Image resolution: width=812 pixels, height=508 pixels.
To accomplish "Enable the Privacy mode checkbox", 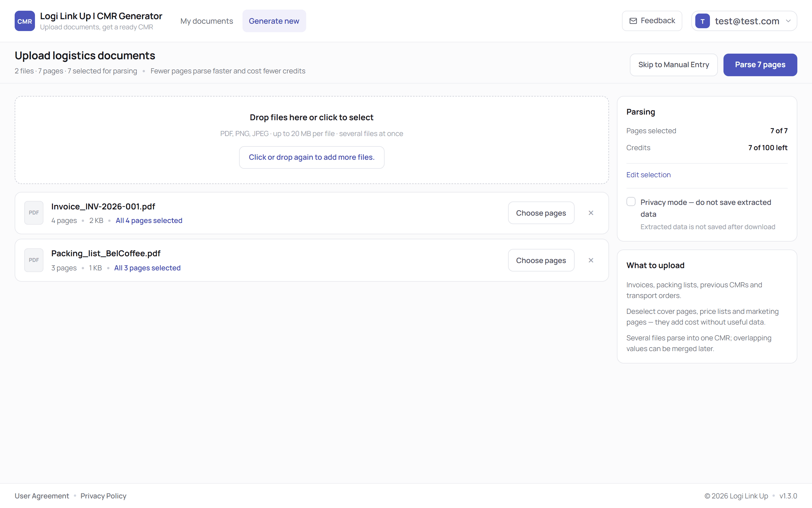I will point(631,202).
